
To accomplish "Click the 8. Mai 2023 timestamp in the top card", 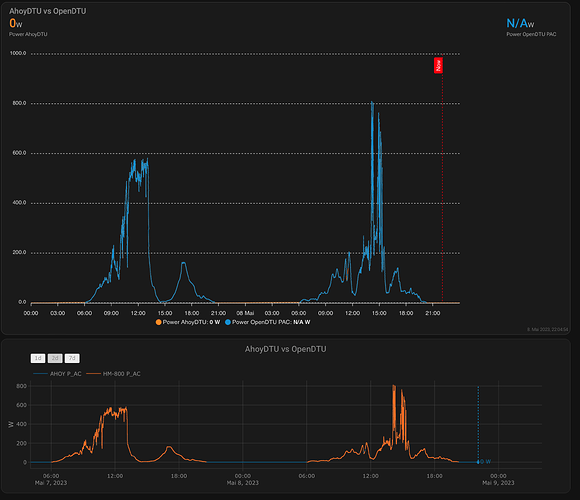I will (x=548, y=329).
